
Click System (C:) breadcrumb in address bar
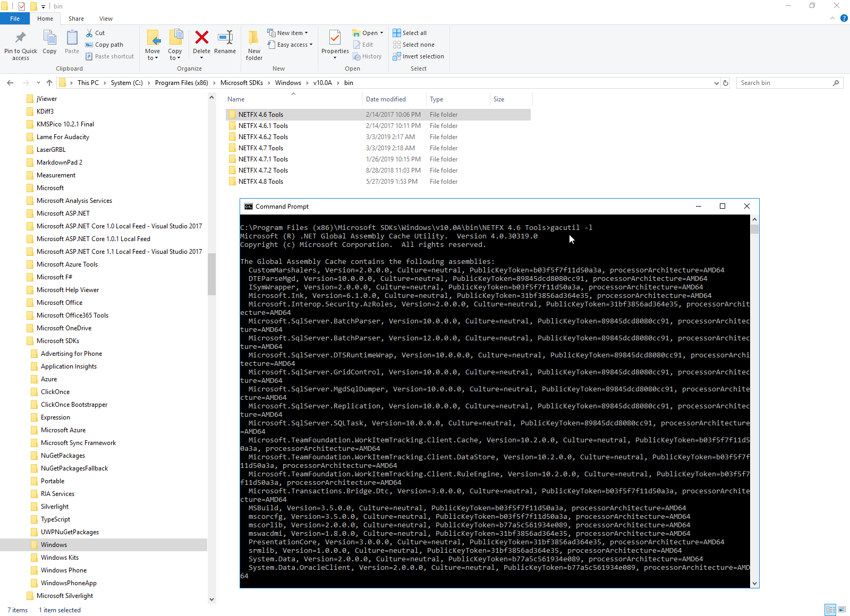[x=127, y=83]
